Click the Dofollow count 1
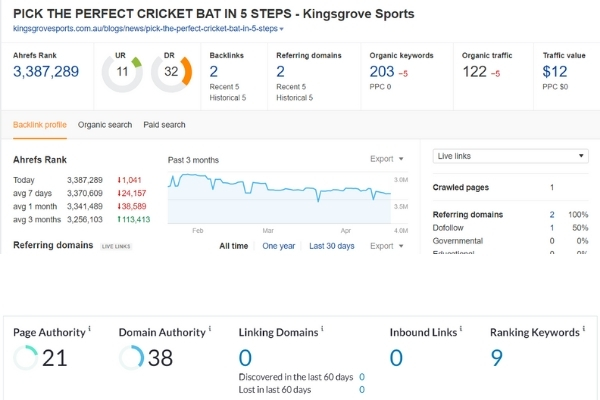Image resolution: width=600 pixels, height=400 pixels. tap(552, 228)
